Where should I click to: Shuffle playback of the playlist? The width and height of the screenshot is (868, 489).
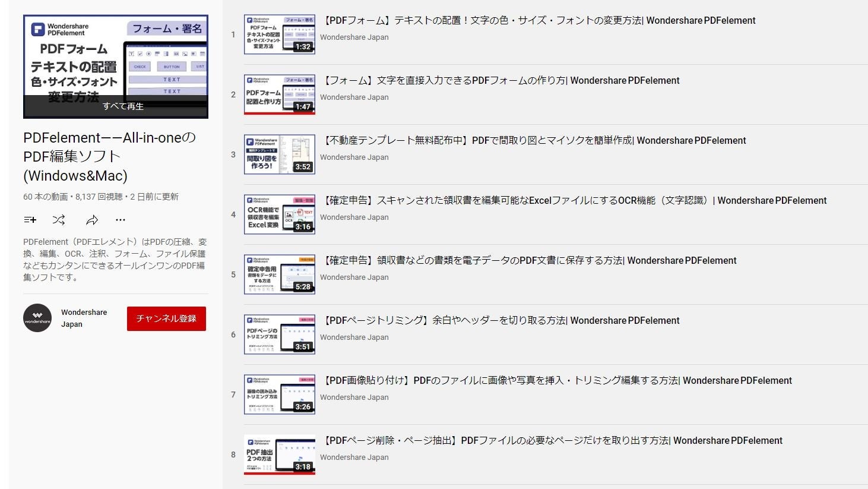[59, 220]
